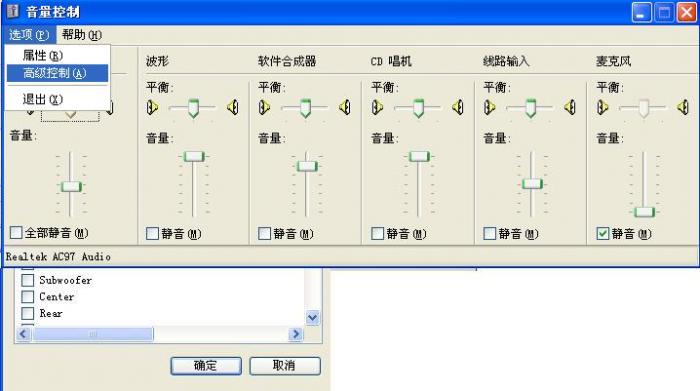
Task: Click left speaker icon under CD 唱机 balance
Action: tap(378, 107)
